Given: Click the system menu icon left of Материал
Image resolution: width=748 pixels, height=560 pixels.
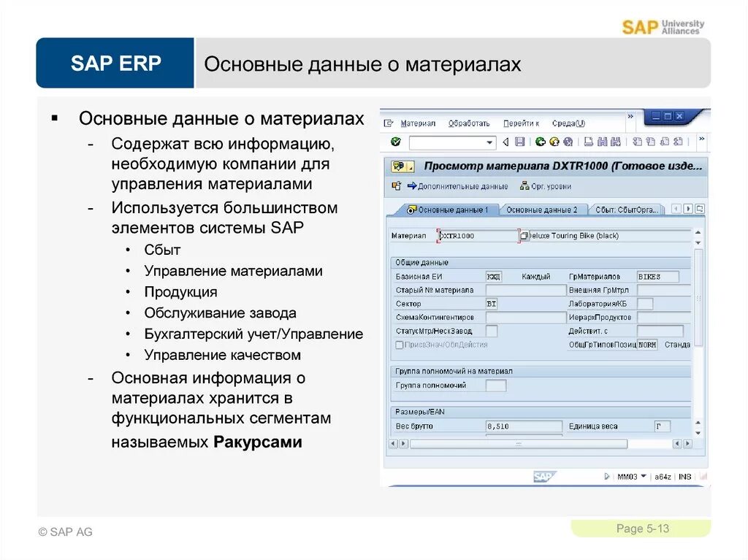Looking at the screenshot, I should pos(389,123).
